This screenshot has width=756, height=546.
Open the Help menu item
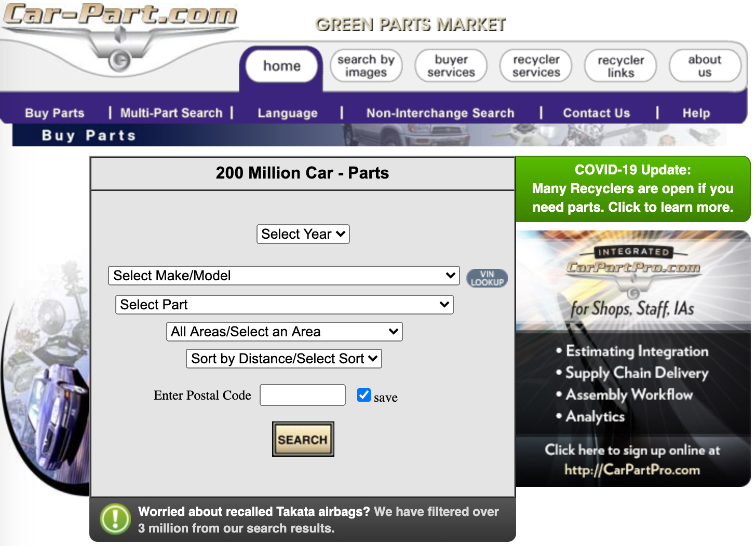pos(696,113)
